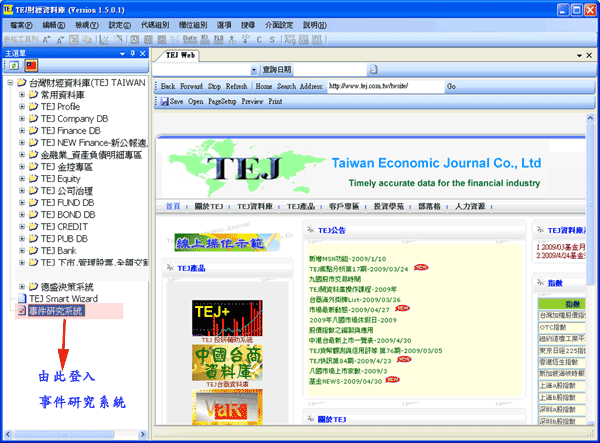Expand the TEJ Equity folder
The height and width of the screenshot is (443, 600).
tap(22, 179)
